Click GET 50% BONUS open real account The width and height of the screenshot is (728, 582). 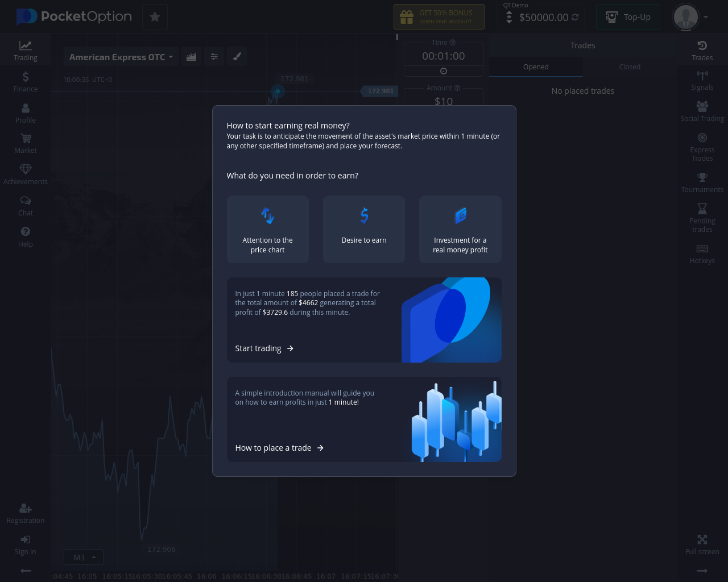439,17
